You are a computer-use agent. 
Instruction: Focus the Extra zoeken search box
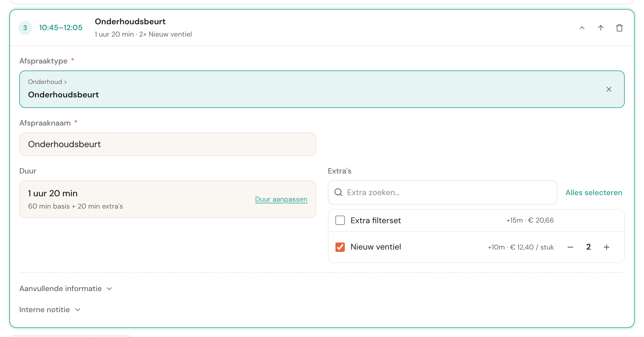click(443, 192)
